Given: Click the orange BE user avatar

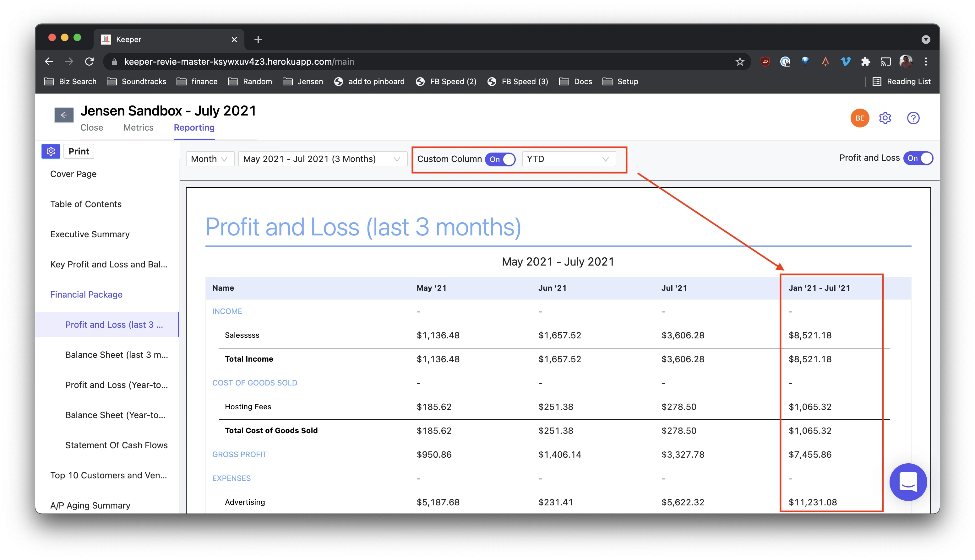Looking at the screenshot, I should pyautogui.click(x=860, y=118).
